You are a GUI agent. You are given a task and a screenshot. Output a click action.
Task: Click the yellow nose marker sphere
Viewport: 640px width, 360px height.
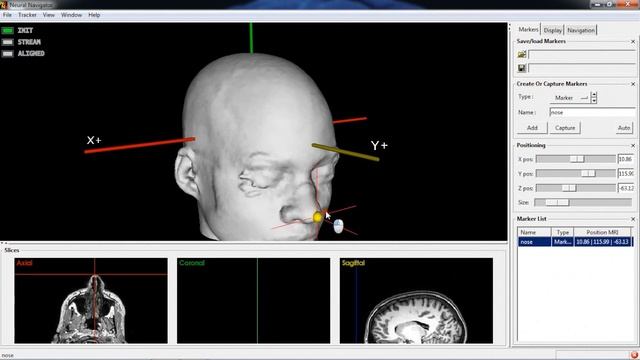318,217
